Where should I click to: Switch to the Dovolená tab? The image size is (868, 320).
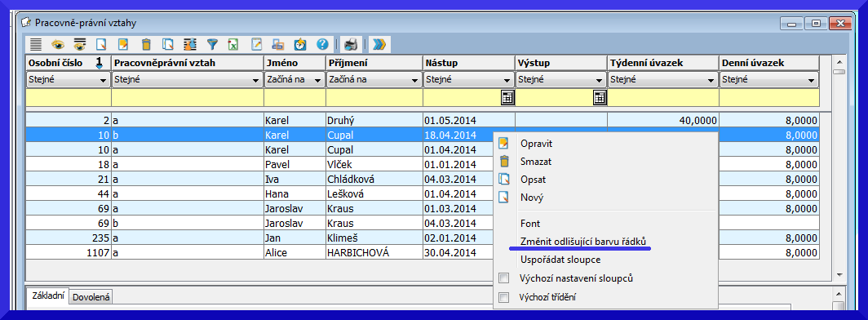pyautogui.click(x=91, y=297)
